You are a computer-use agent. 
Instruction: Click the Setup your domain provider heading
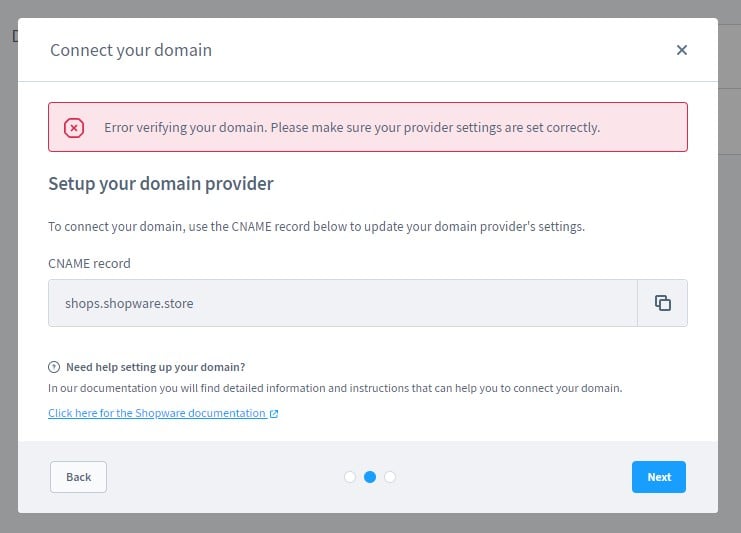tap(161, 184)
